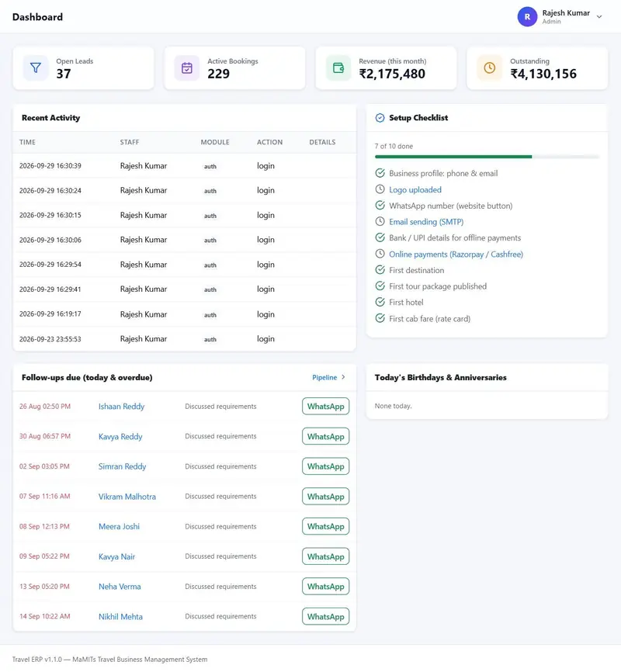The width and height of the screenshot is (621, 672).
Task: Open Kavya Nair lead link
Action: pos(116,556)
